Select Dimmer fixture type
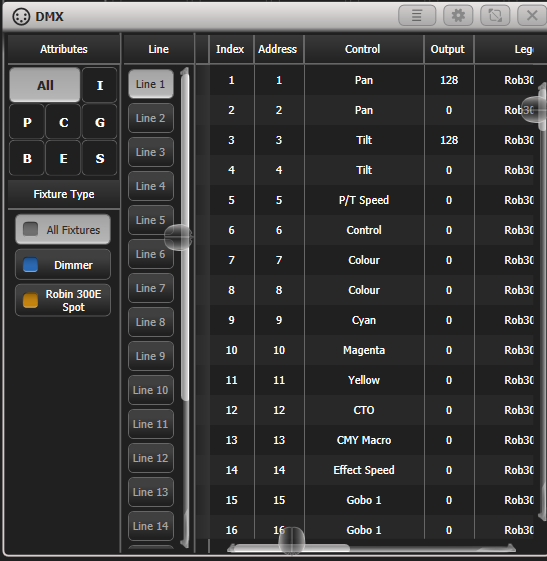 63,265
